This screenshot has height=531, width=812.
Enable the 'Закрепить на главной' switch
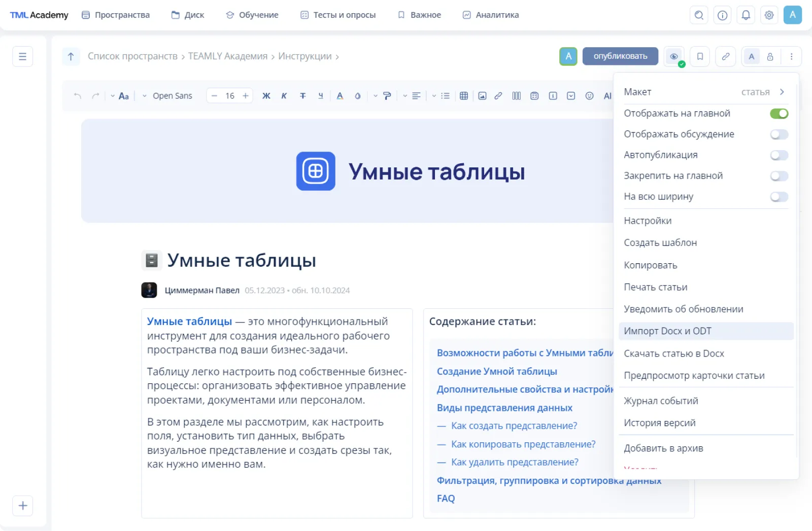click(779, 176)
